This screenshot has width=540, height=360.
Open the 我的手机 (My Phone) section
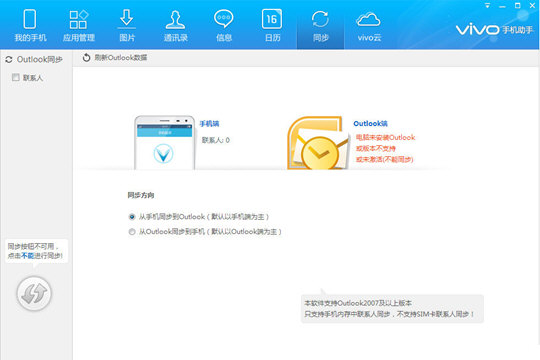tap(30, 26)
